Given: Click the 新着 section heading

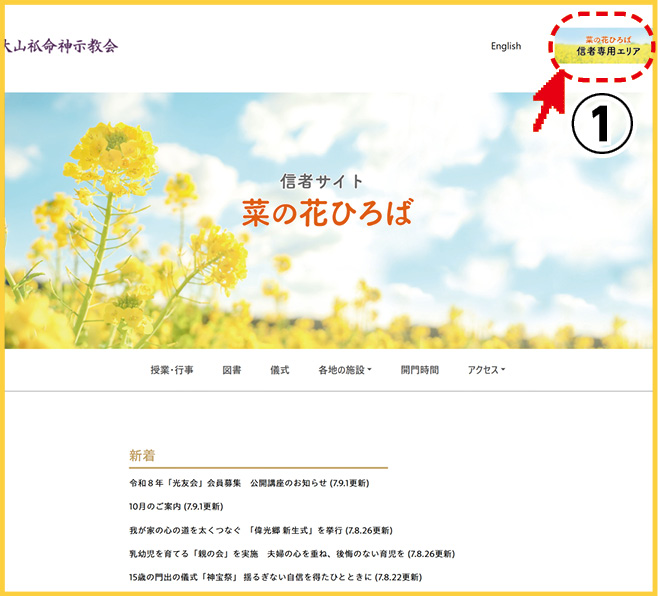Looking at the screenshot, I should pos(142,455).
